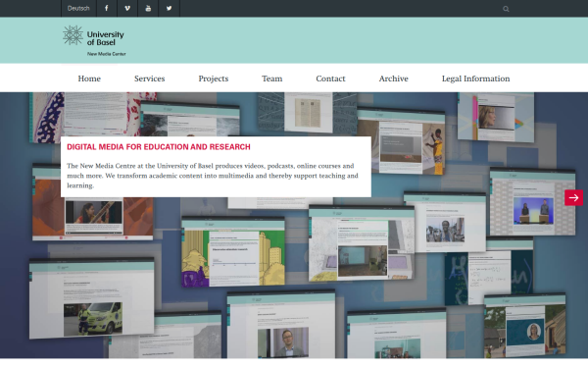This screenshot has width=588, height=368.
Task: Open the Services menu item
Action: click(150, 79)
